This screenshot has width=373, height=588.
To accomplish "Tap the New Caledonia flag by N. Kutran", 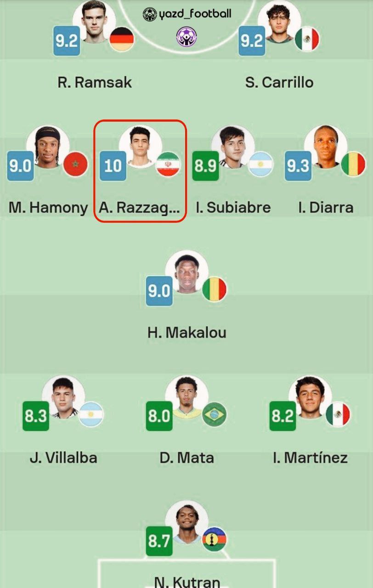I will coord(214,539).
